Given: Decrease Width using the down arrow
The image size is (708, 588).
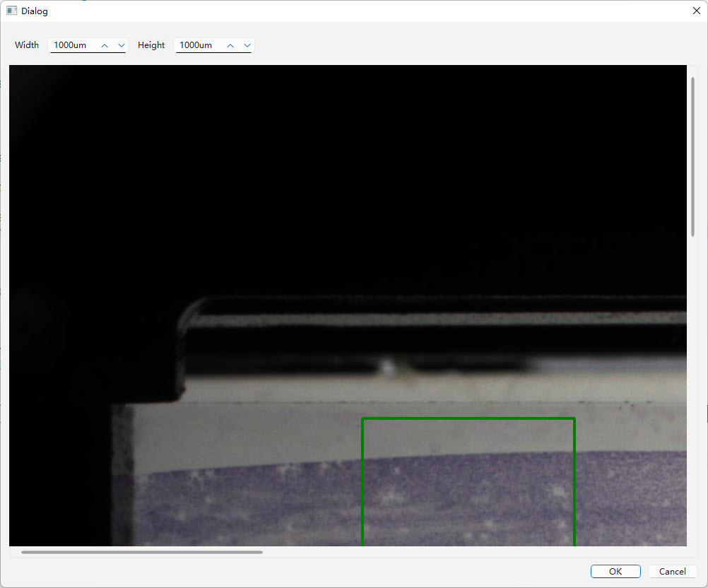Looking at the screenshot, I should click(x=122, y=46).
